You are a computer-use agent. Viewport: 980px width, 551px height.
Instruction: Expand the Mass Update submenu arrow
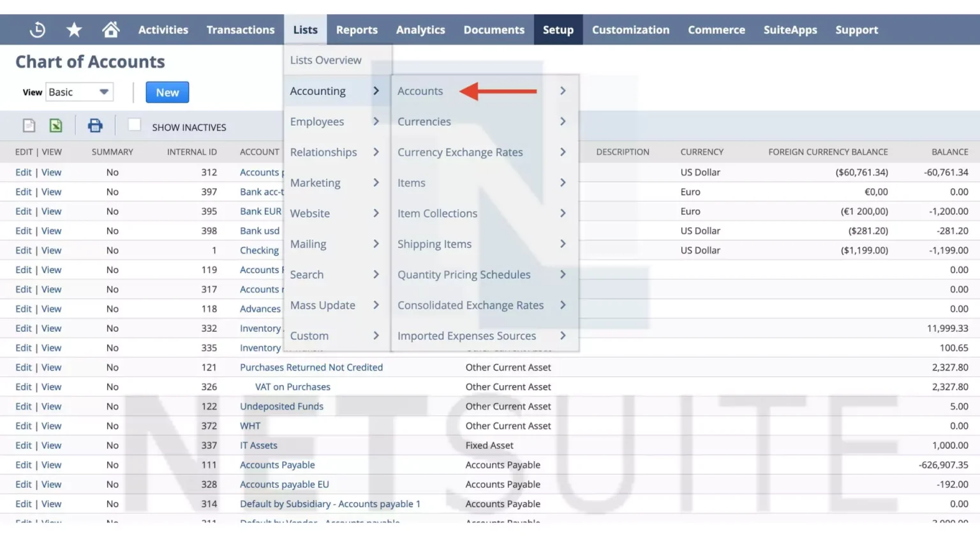point(376,305)
